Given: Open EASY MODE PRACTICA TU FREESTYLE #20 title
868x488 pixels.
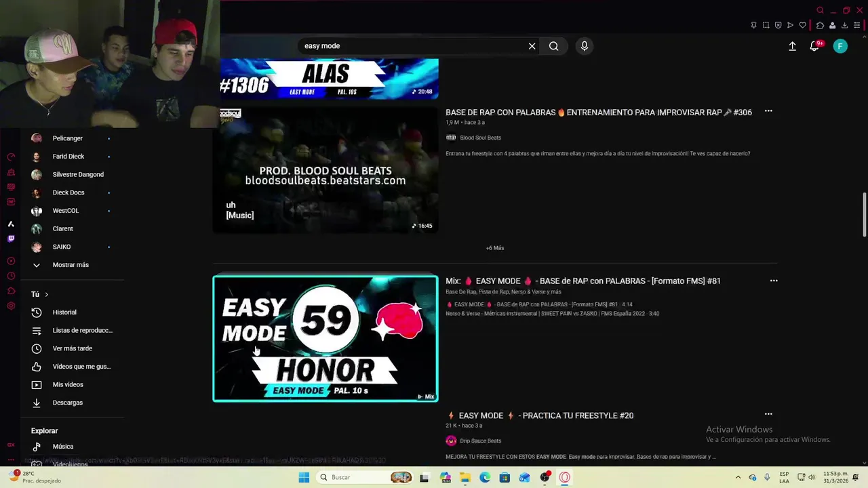Looking at the screenshot, I should [540, 415].
